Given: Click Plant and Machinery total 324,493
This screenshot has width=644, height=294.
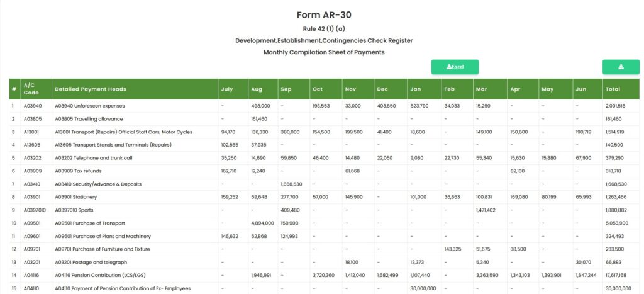Looking at the screenshot, I should coord(614,237).
